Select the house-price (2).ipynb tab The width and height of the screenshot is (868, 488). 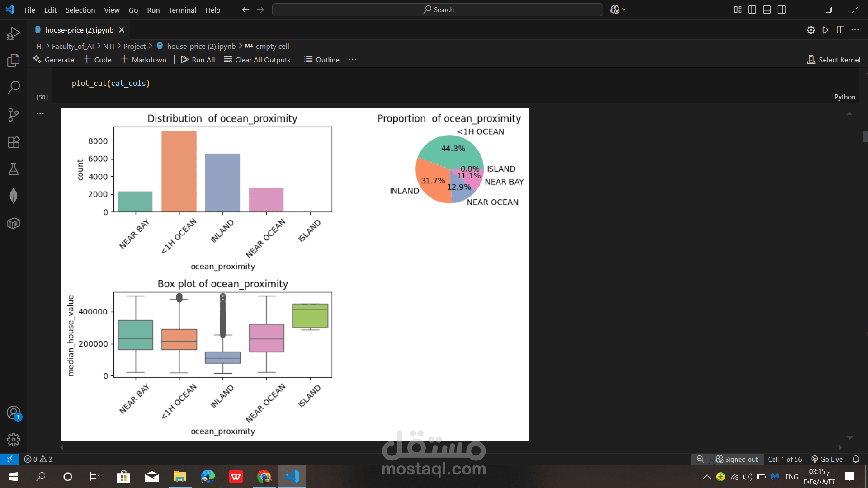coord(79,30)
